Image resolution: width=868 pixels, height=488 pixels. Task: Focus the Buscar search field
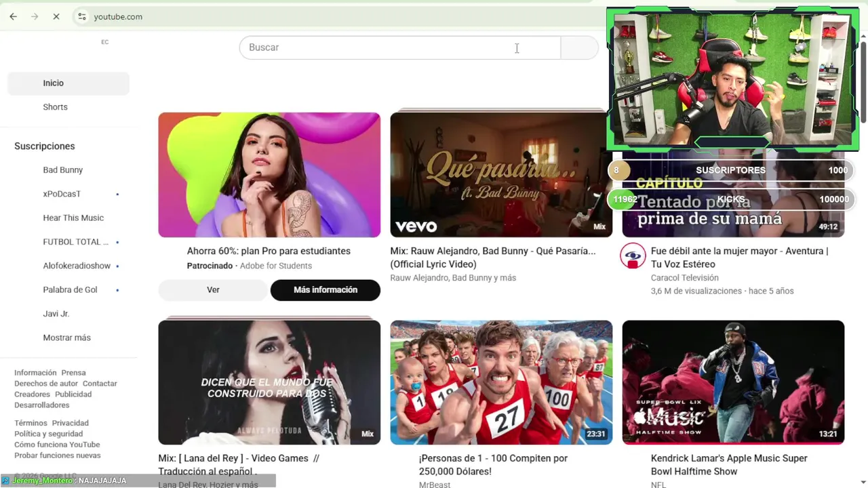[x=400, y=47]
